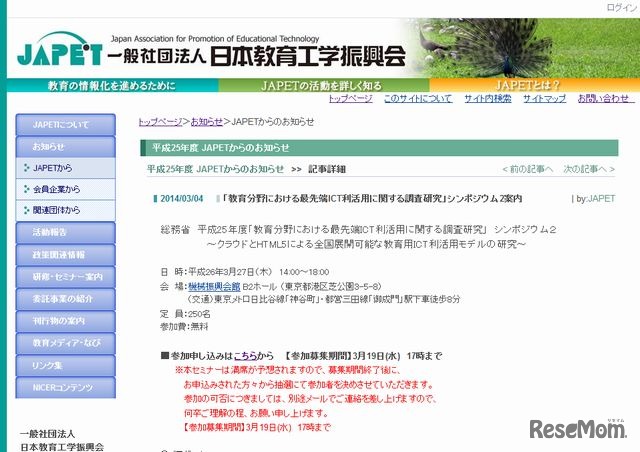
Task: Click the お知らせ sidebar button
Action: (66, 147)
